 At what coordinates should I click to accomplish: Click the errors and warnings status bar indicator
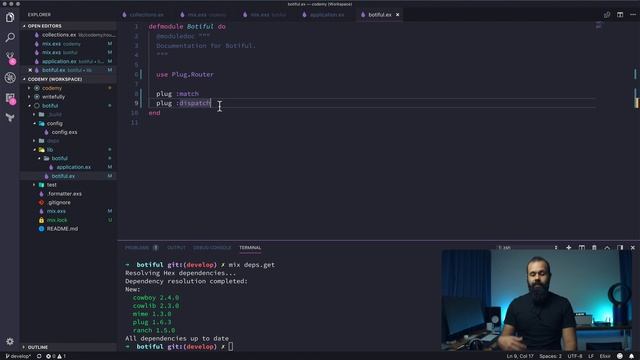point(56,356)
